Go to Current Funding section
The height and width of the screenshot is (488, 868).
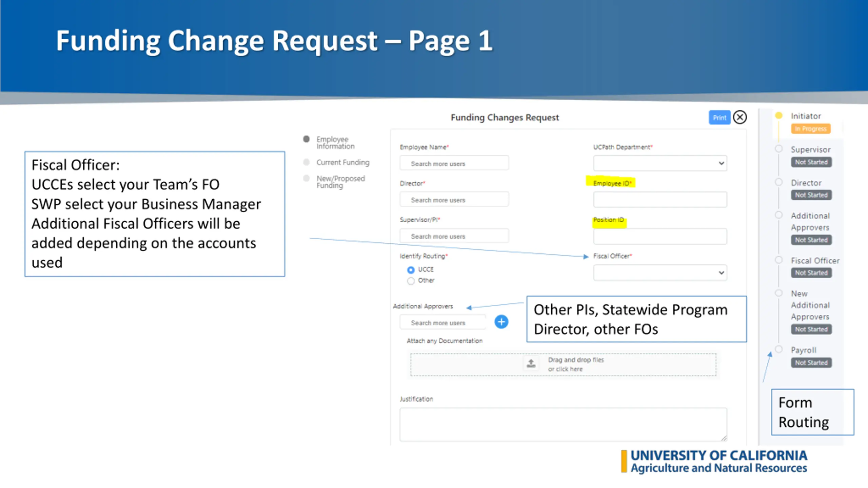click(343, 162)
